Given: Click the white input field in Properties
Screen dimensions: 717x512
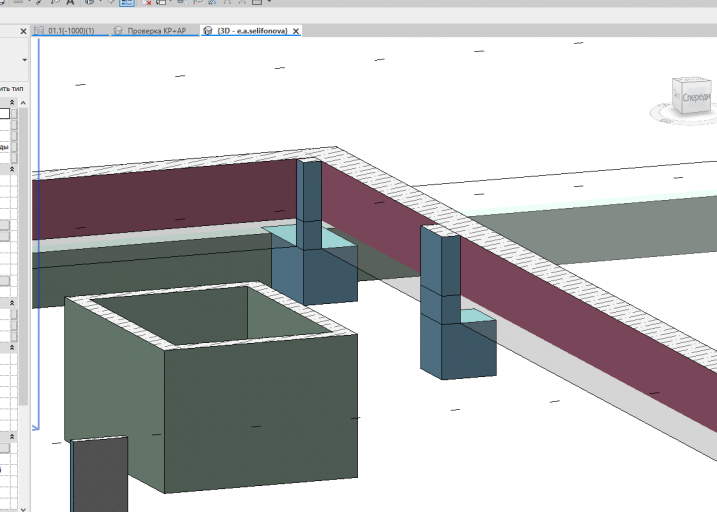Looking at the screenshot, I should pyautogui.click(x=5, y=113).
